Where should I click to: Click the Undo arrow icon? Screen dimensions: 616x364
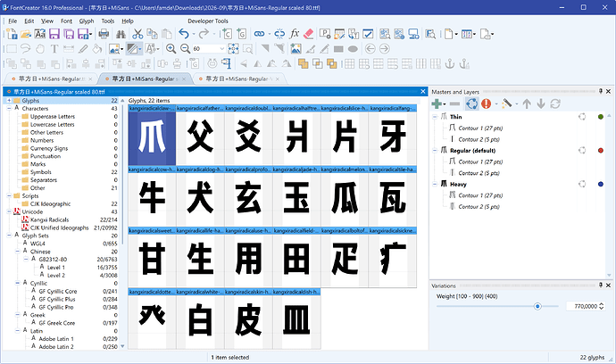tap(184, 34)
